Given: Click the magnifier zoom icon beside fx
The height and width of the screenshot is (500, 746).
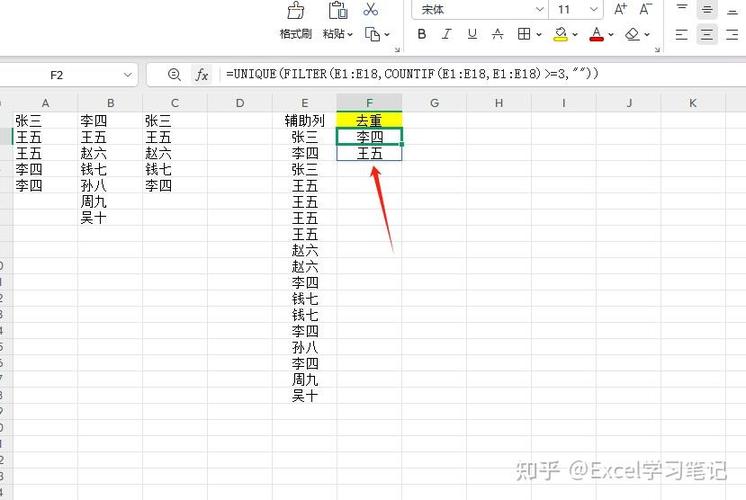Looking at the screenshot, I should 174,75.
